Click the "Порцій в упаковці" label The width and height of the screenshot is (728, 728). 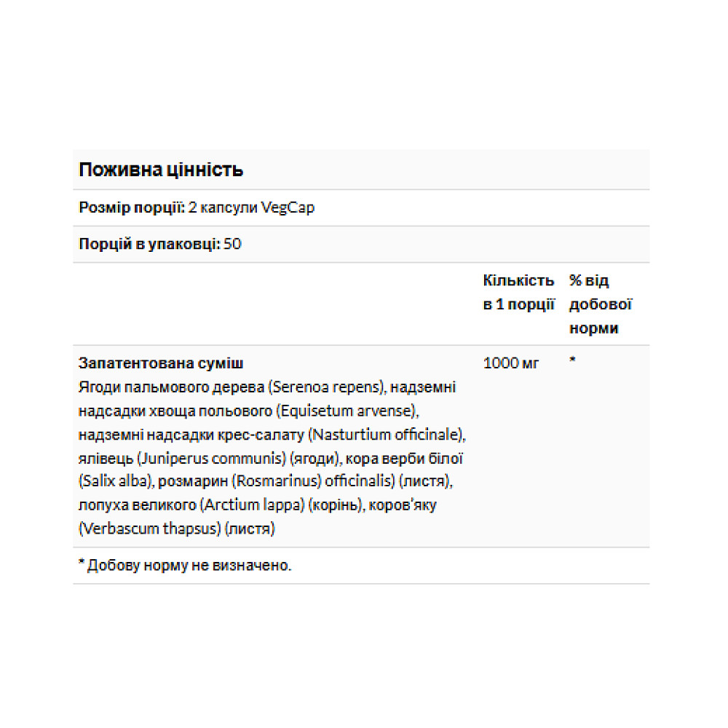pos(149,244)
